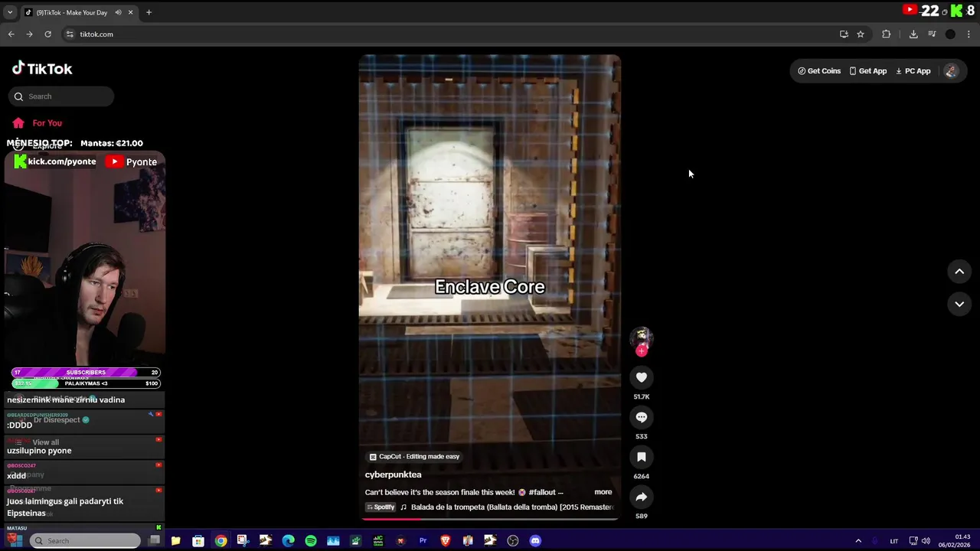Open File Explorer from the taskbar
Screen dimensions: 980x551
[x=175, y=540]
